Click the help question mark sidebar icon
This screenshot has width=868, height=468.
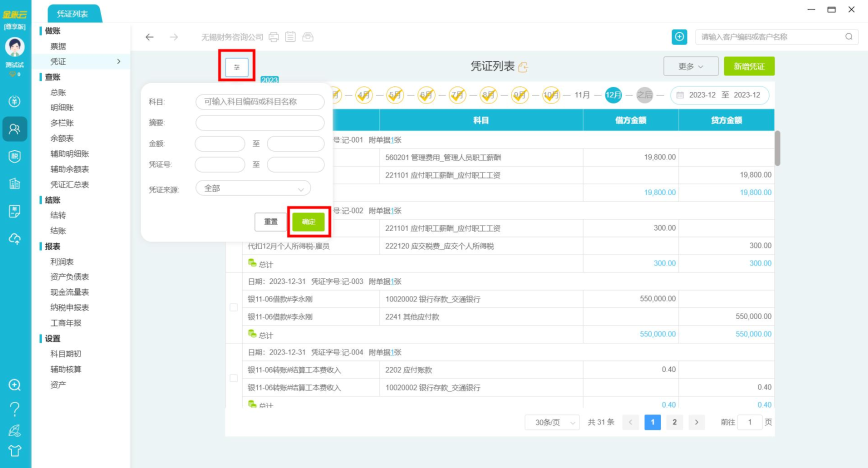click(x=14, y=409)
